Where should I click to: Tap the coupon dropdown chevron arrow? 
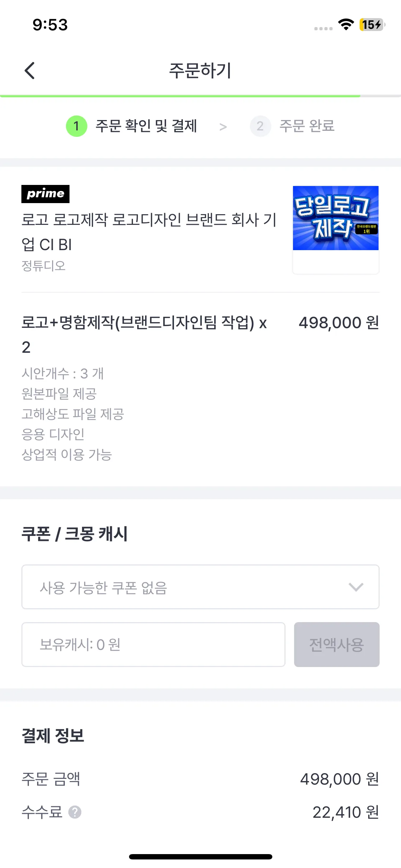[356, 587]
